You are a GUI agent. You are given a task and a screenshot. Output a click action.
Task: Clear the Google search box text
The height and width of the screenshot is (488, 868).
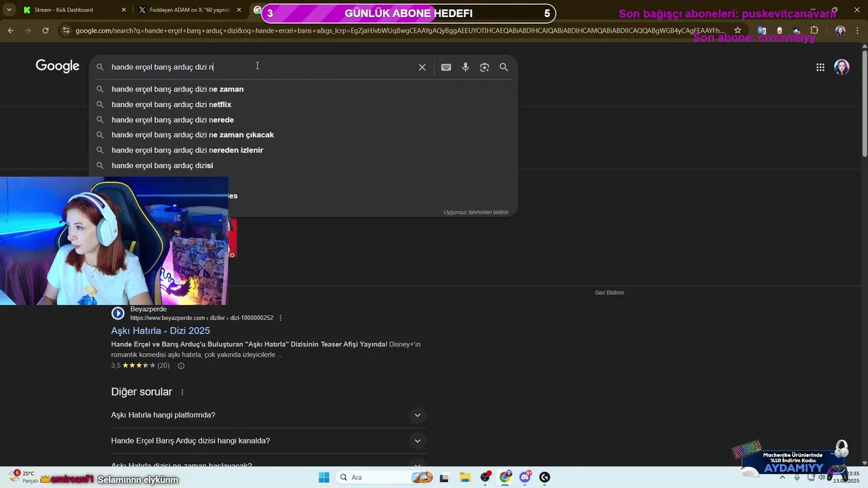(422, 67)
